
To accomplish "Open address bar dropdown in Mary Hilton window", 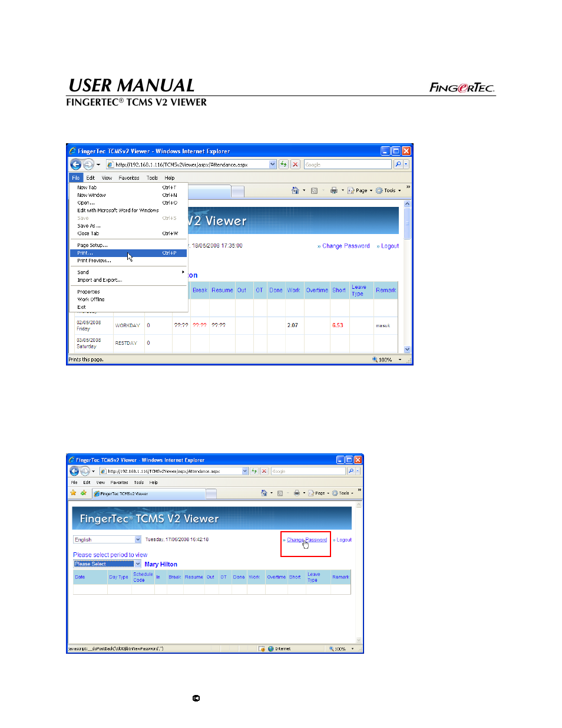I will coord(245,471).
